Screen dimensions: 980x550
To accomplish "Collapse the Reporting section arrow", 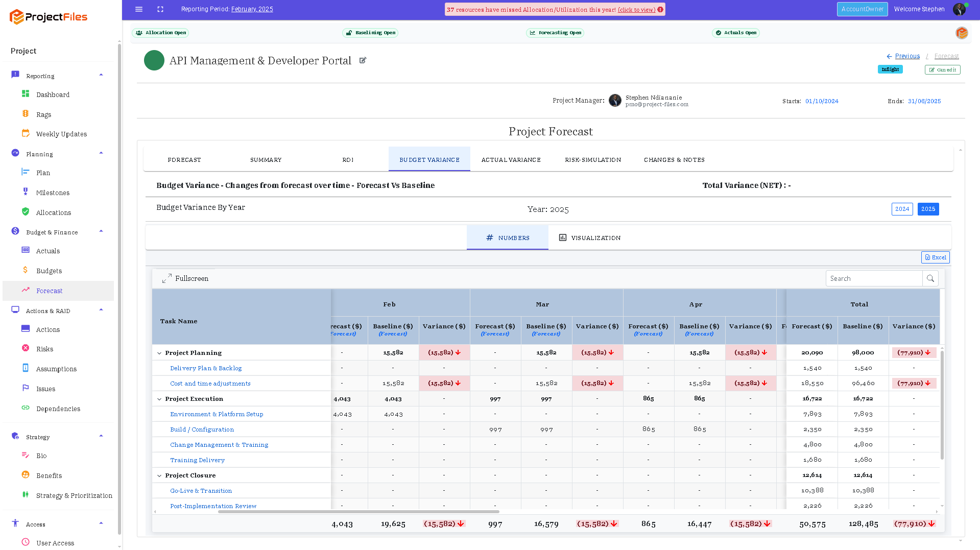I will [x=101, y=75].
